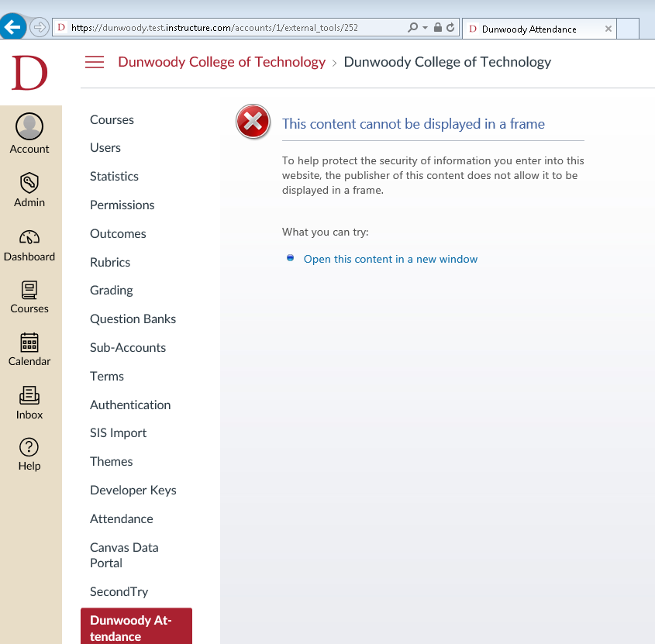
Task: Toggle the hamburger navigation menu
Action: tap(95, 62)
